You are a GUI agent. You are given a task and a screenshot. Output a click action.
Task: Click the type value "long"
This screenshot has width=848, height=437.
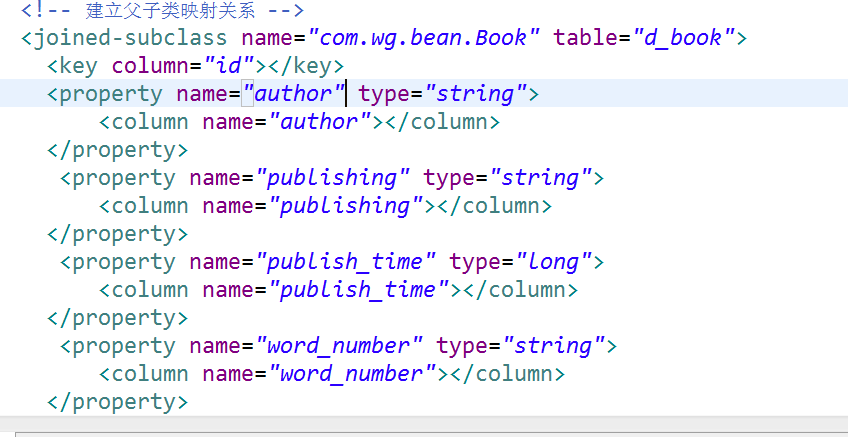click(x=554, y=263)
